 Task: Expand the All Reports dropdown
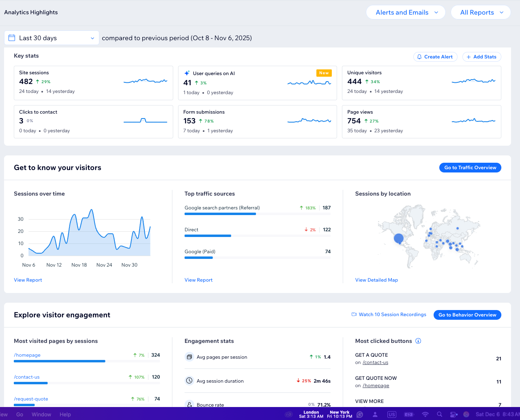coord(480,13)
